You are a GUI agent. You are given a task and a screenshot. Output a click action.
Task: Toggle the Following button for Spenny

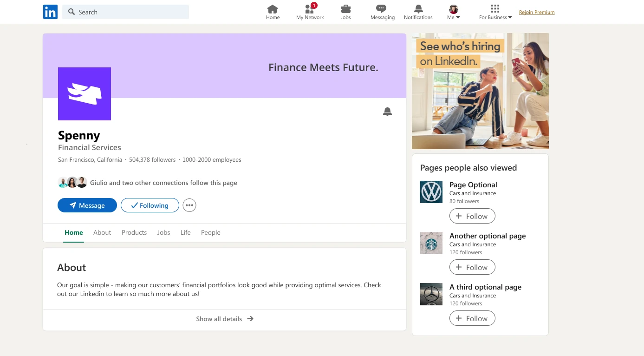tap(150, 205)
